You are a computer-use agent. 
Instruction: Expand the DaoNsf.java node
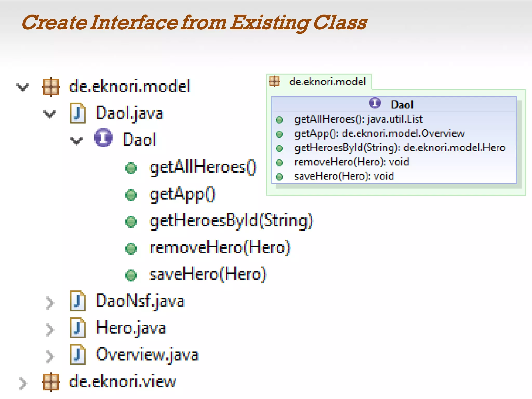(49, 303)
